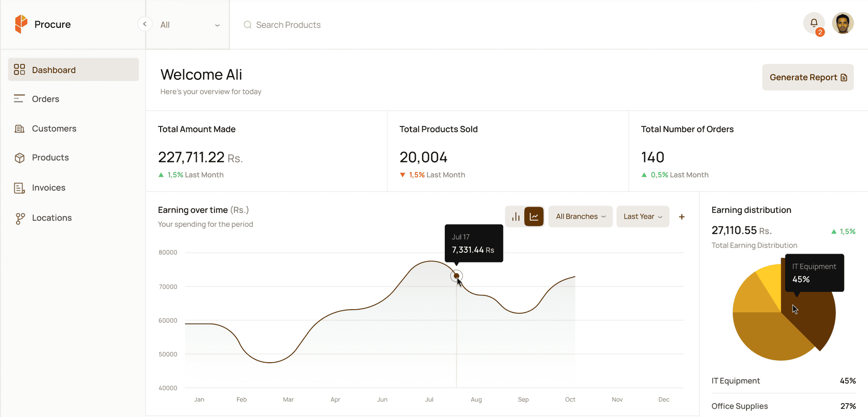Select the Locations icon
Screen dimensions: 868x417
point(19,218)
